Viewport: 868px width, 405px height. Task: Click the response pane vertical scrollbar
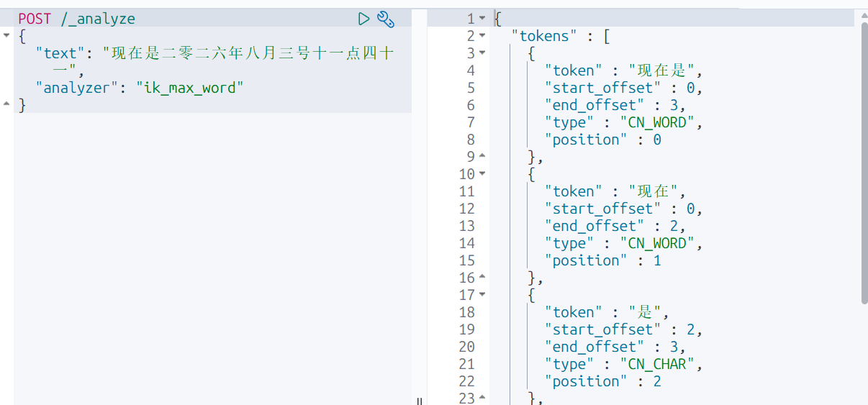(864, 162)
